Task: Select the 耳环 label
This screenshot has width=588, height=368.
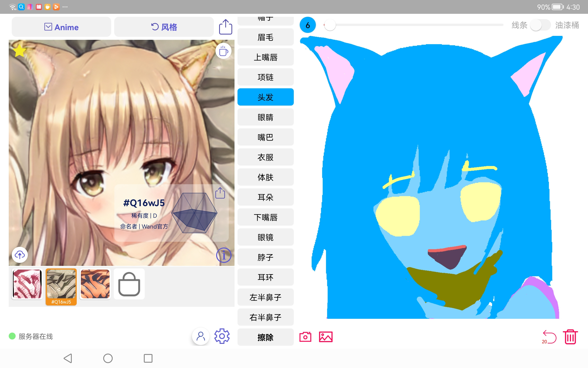Action: click(x=266, y=277)
